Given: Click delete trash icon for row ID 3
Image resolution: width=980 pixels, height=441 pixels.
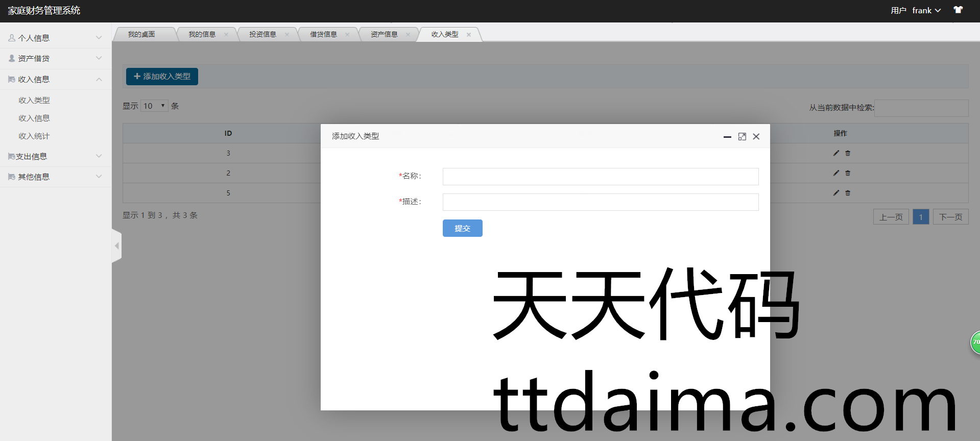Looking at the screenshot, I should click(848, 153).
